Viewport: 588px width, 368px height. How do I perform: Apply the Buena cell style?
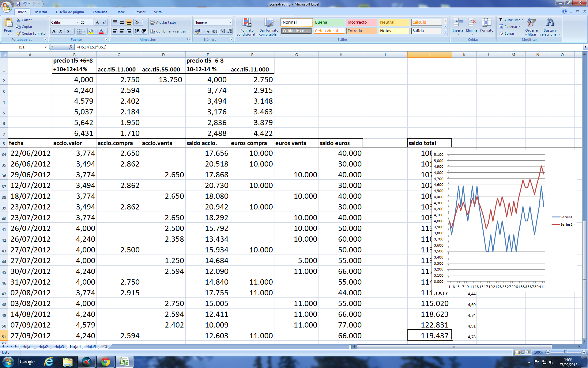[x=329, y=22]
